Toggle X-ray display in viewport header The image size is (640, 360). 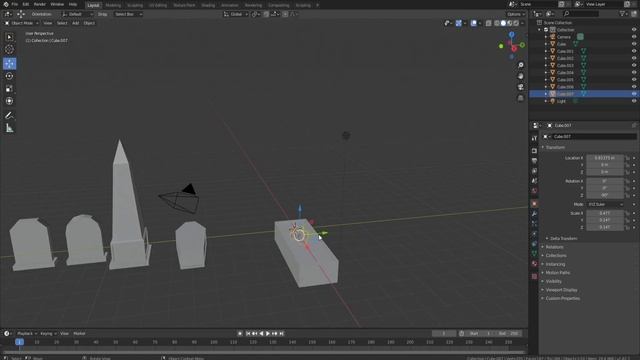(x=489, y=23)
